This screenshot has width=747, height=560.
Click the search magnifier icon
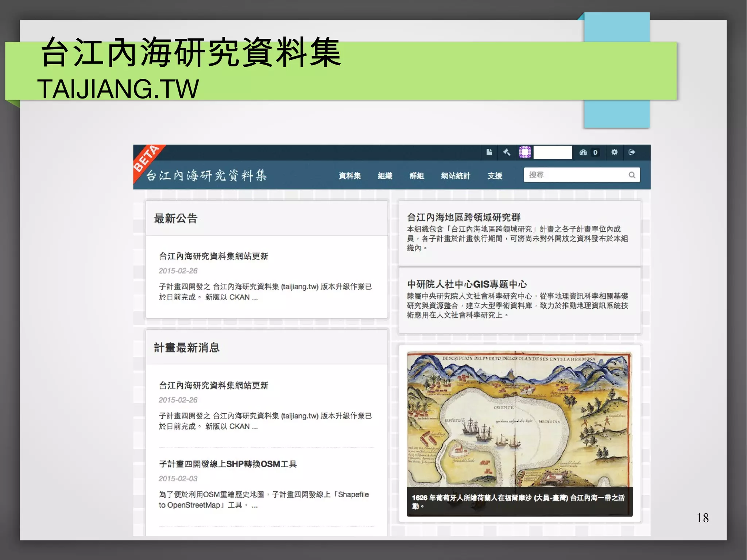tap(632, 175)
